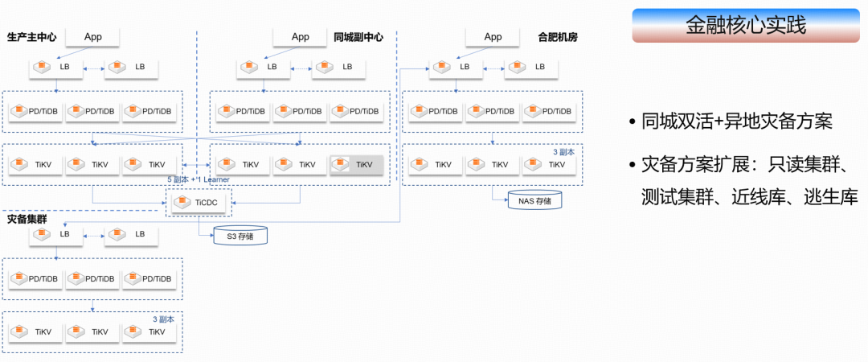This screenshot has height=362, width=868.
Task: Select second LB node in 合肥机房
Action: point(531,67)
